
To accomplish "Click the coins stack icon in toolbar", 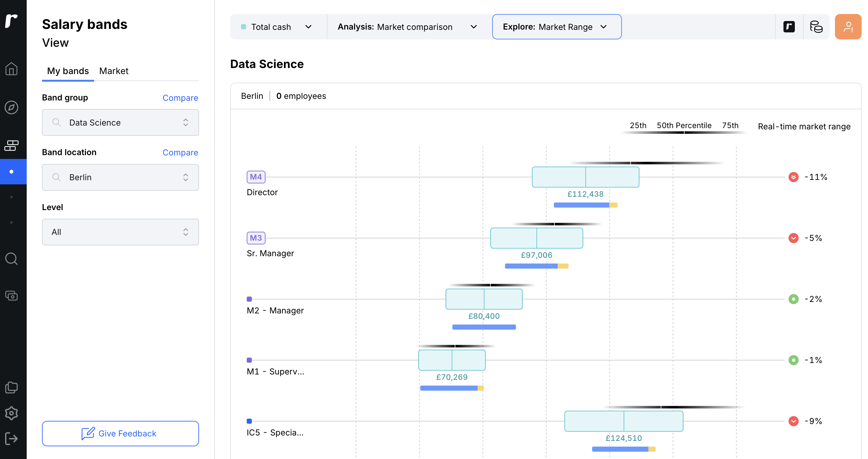I will point(816,27).
